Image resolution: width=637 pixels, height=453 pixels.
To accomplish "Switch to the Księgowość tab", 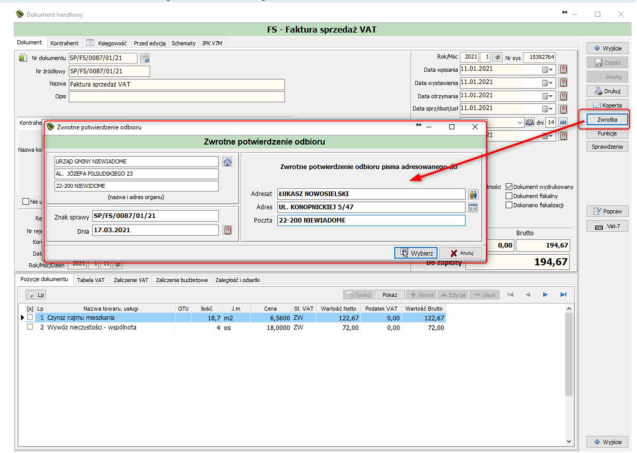I will [x=112, y=43].
